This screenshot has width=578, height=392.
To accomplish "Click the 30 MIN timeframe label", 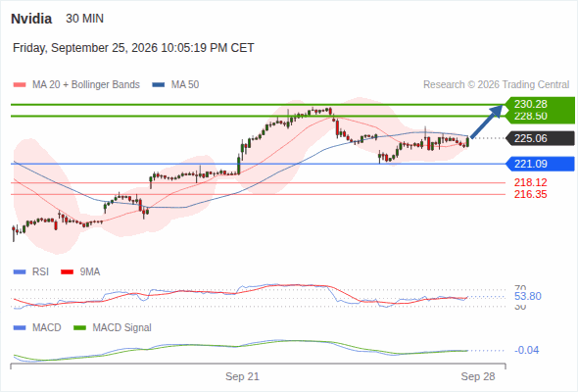I will 85,19.
